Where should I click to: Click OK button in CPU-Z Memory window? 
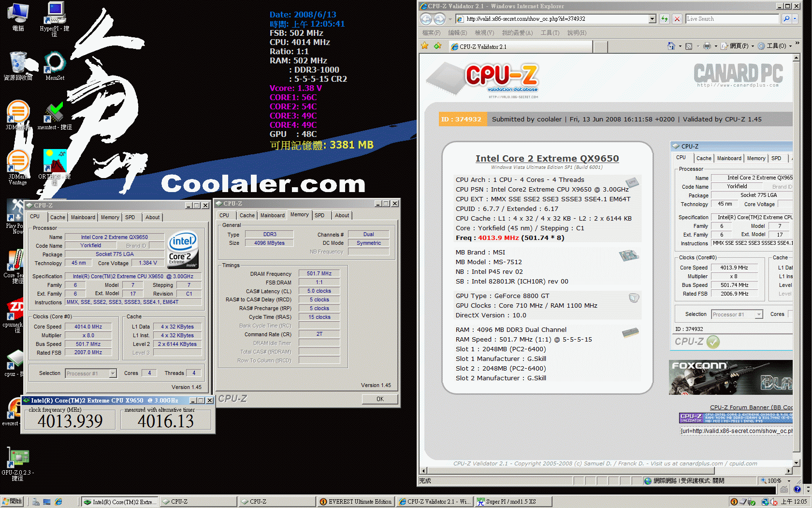click(x=380, y=399)
